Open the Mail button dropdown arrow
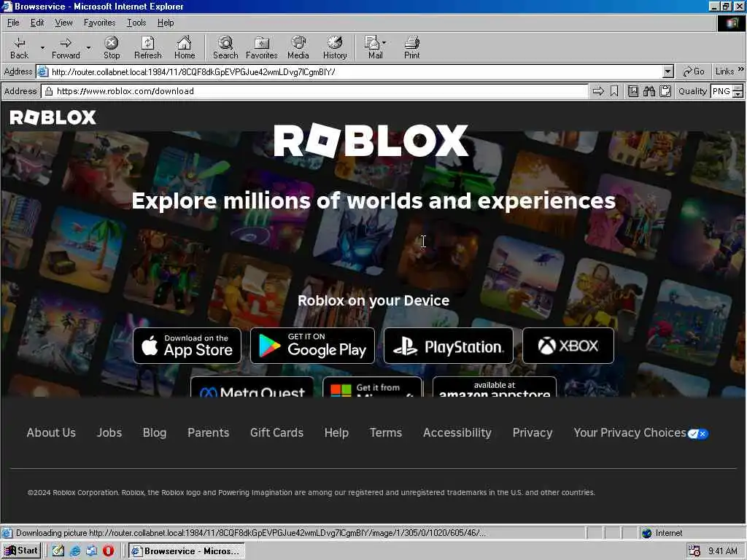The width and height of the screenshot is (747, 560). 384,42
